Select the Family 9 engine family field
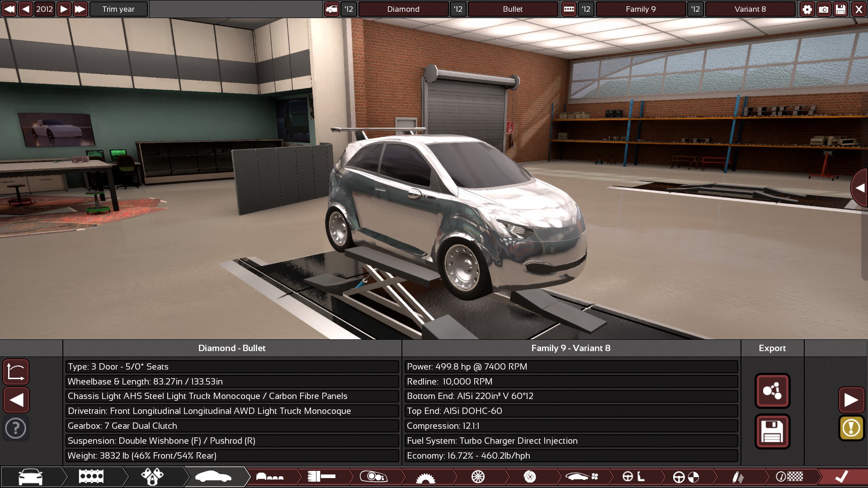Screen dimensions: 868x488 (641, 9)
